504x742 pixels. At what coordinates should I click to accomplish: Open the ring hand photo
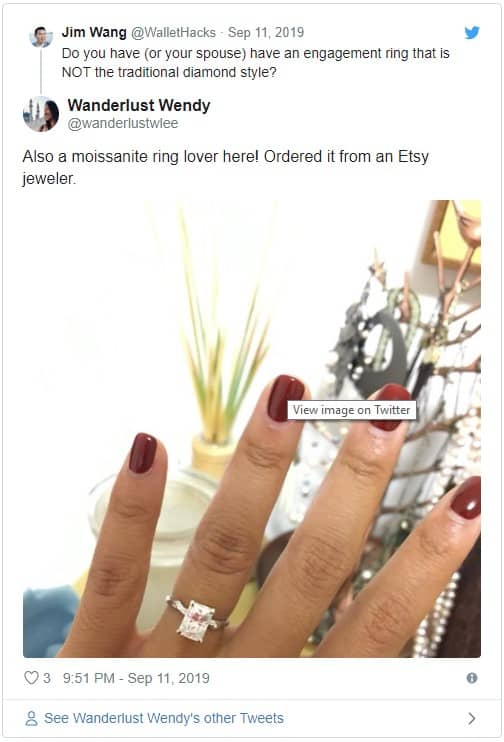(x=252, y=429)
